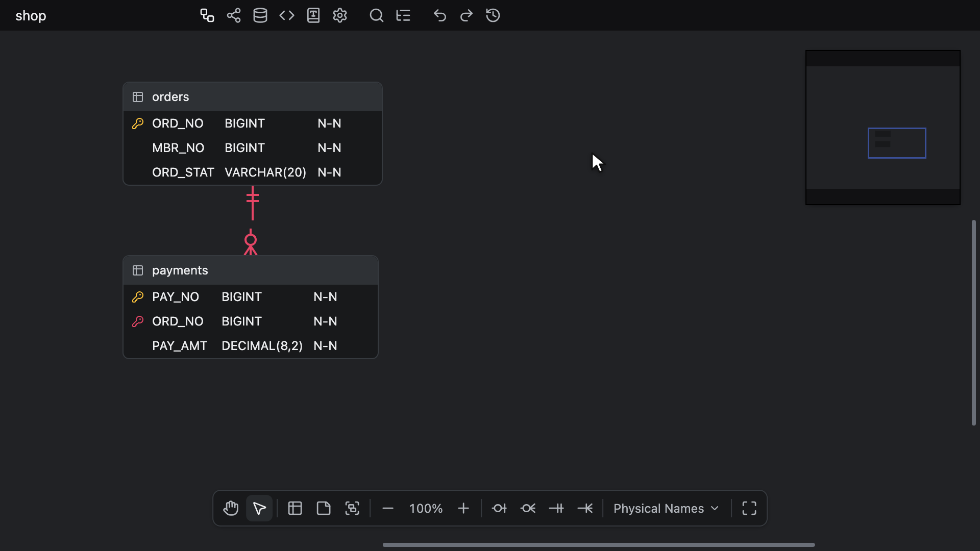Zoom in with the plus button
Viewport: 980px width, 551px height.
pyautogui.click(x=463, y=508)
